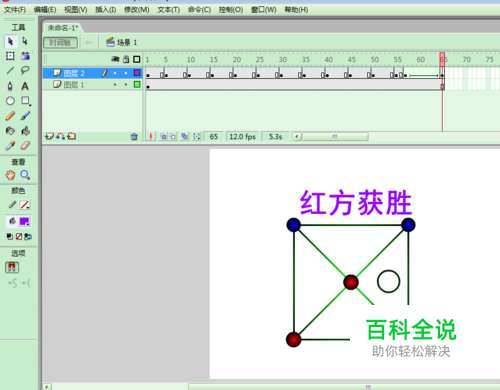Select the Paint Bucket tool

coord(26,131)
